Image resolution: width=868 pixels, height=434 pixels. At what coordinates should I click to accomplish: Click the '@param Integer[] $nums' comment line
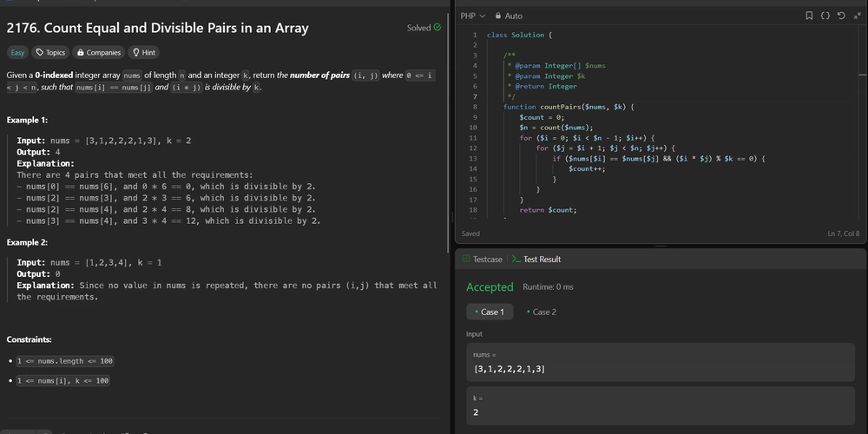(556, 65)
